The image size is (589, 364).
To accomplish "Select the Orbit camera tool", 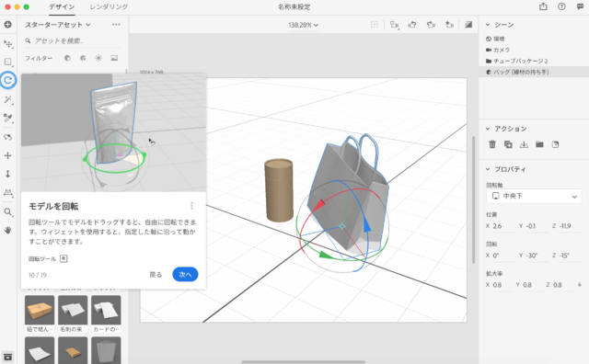I will point(8,137).
